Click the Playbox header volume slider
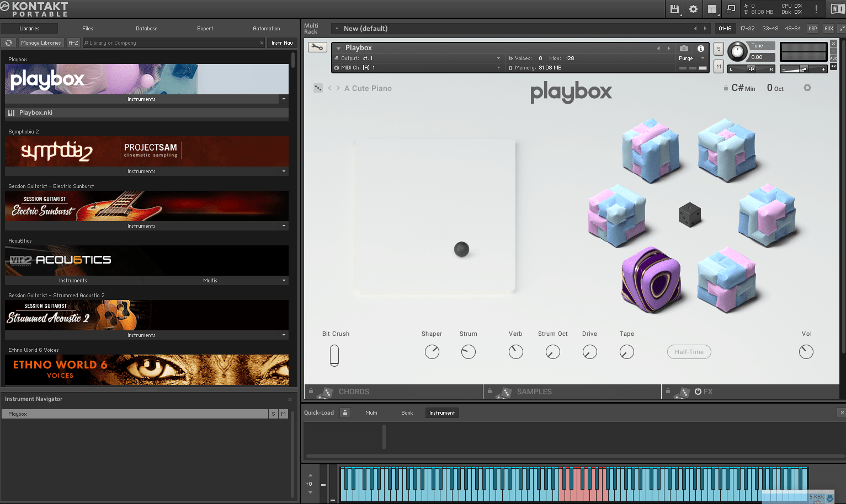The width and height of the screenshot is (846, 504). tap(804, 69)
